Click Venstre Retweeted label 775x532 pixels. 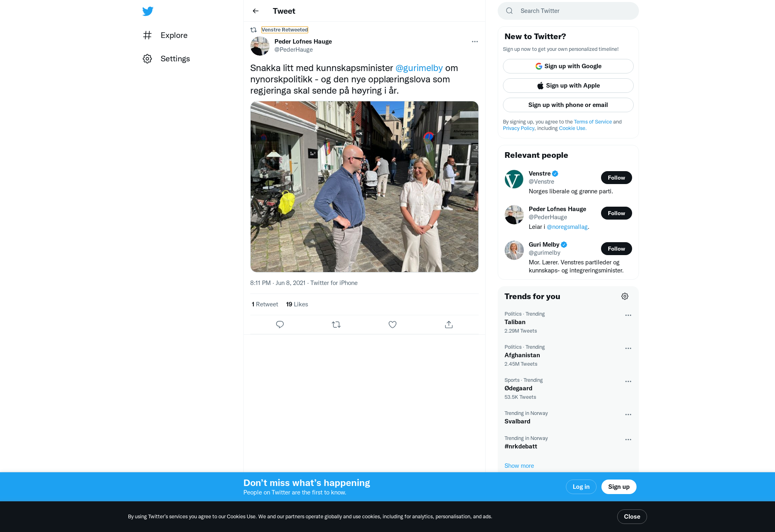click(285, 30)
